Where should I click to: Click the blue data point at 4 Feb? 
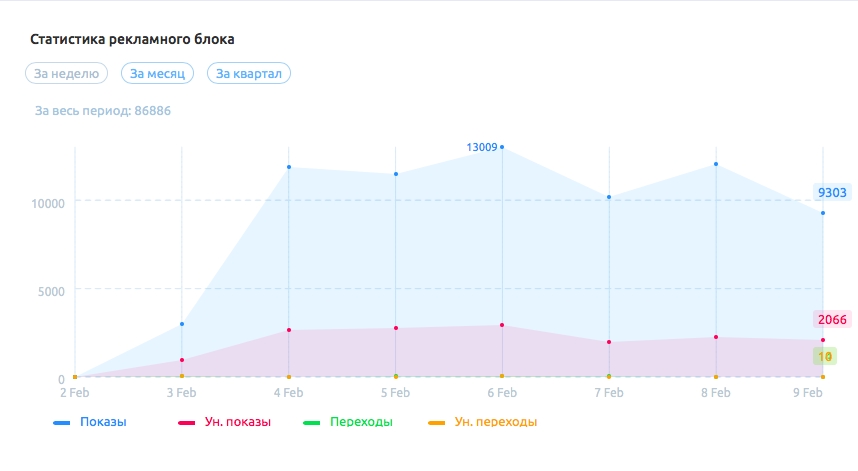tap(289, 167)
